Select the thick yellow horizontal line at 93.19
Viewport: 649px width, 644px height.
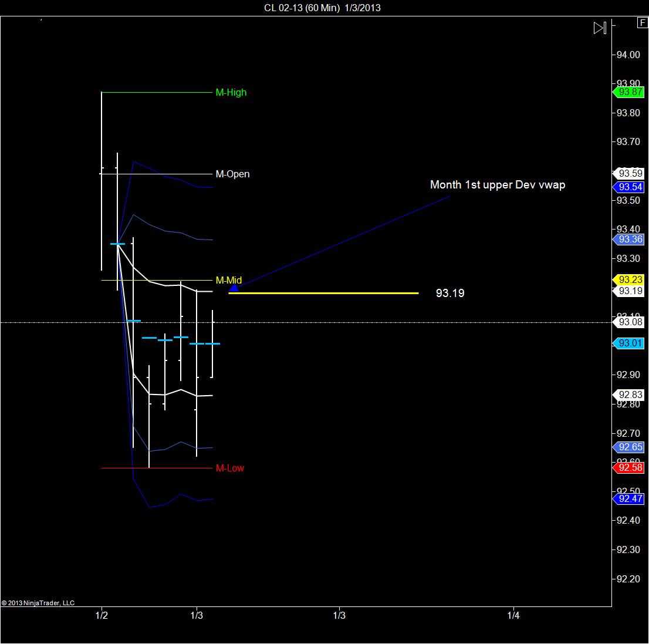coord(324,293)
